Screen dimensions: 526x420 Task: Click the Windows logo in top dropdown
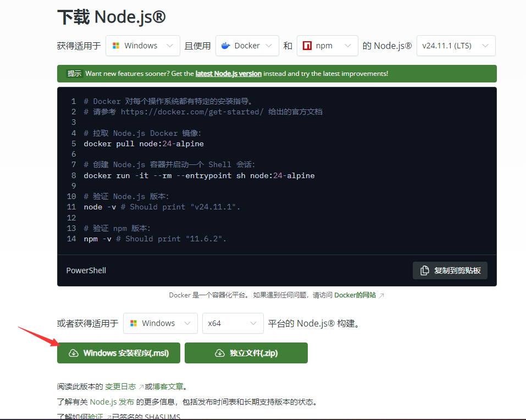click(x=116, y=46)
